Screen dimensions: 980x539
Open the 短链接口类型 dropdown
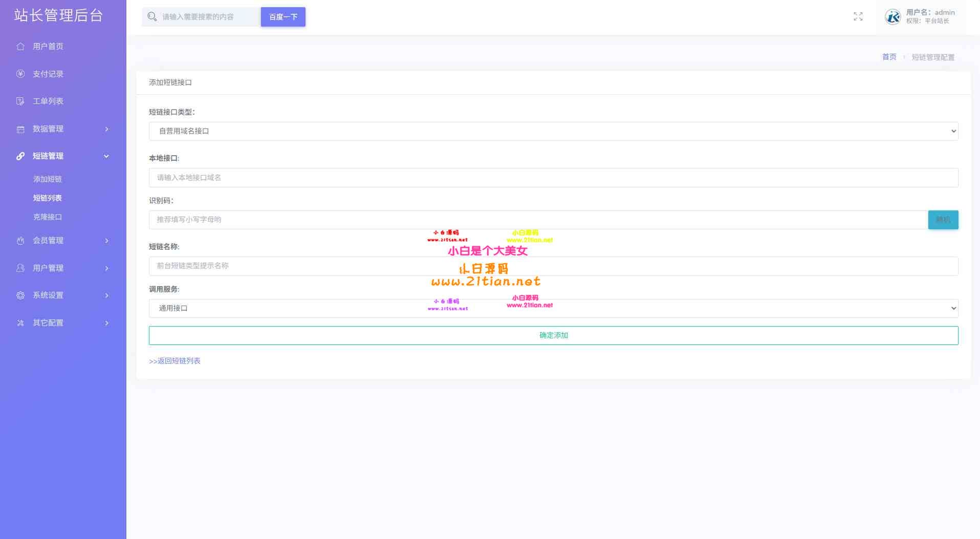pyautogui.click(x=553, y=131)
